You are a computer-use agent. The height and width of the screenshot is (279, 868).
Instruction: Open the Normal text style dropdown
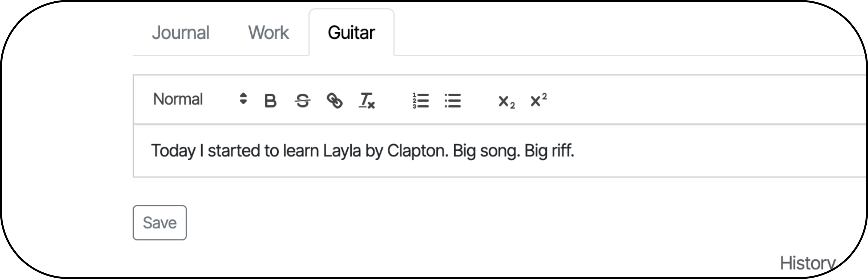[x=200, y=99]
